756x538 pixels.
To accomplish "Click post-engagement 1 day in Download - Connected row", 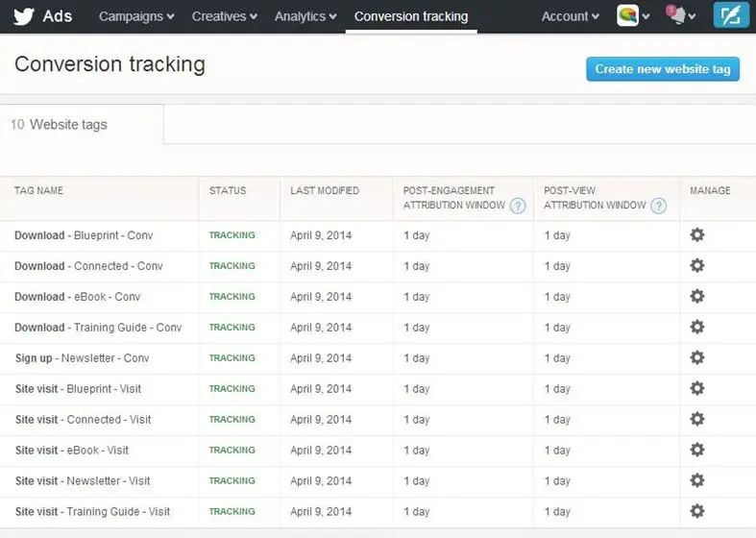I will 417,266.
